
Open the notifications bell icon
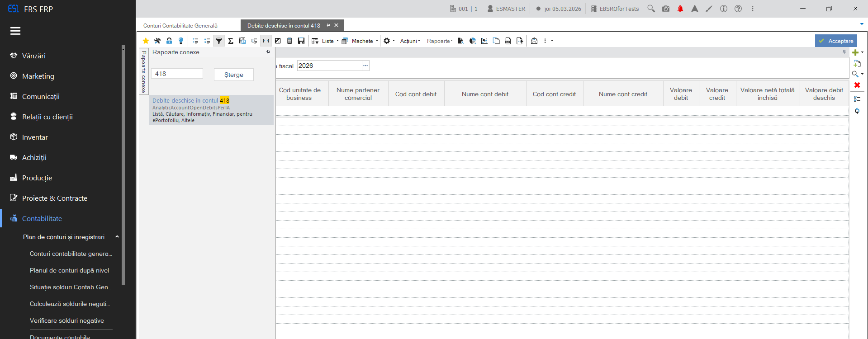pyautogui.click(x=680, y=9)
